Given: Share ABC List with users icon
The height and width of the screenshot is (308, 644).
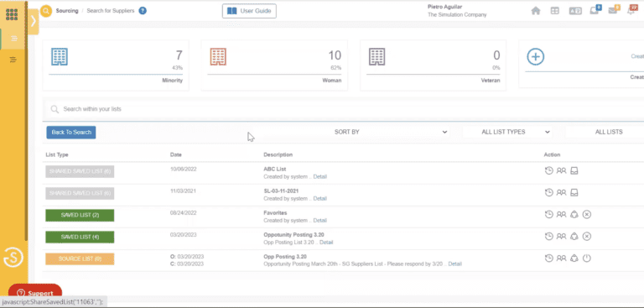Looking at the screenshot, I should [562, 170].
